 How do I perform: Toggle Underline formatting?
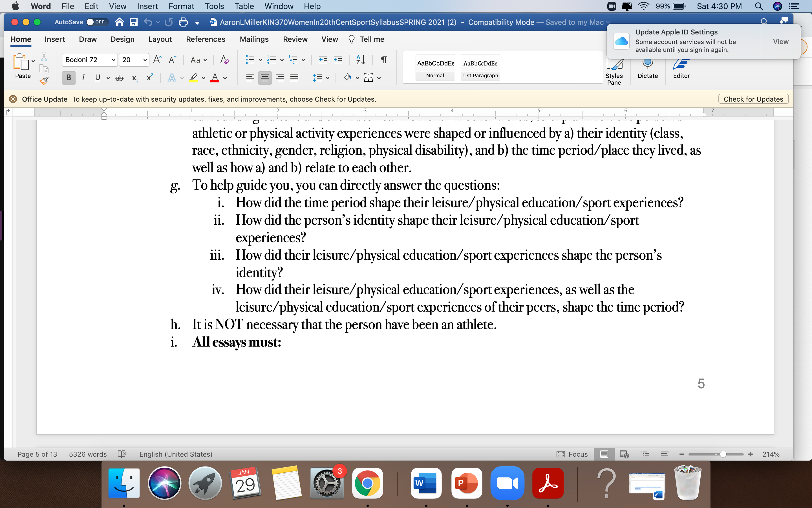pos(98,78)
